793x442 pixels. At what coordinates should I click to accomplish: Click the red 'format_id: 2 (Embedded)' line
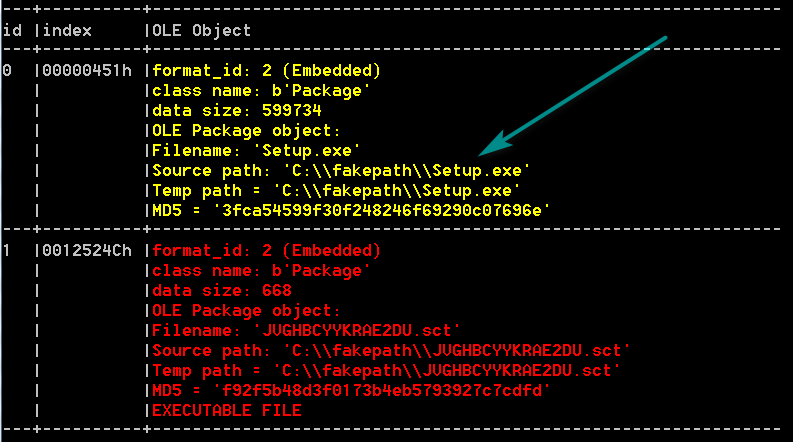[266, 250]
